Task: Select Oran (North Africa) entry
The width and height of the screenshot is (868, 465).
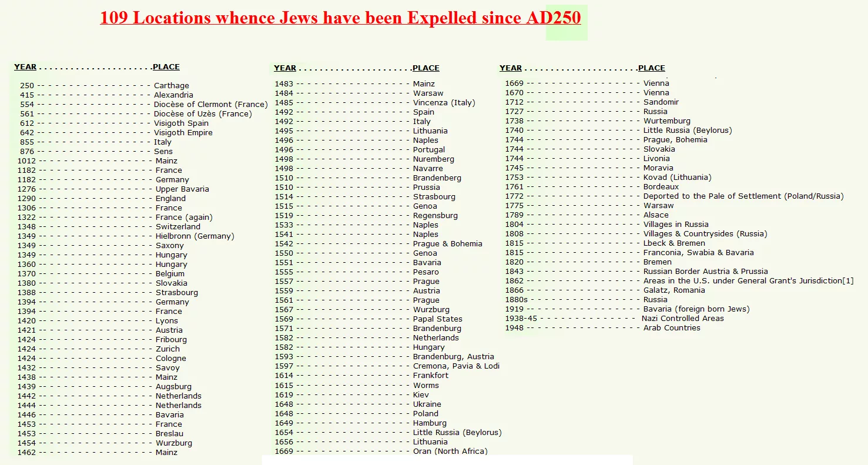Action: pyautogui.click(x=450, y=451)
